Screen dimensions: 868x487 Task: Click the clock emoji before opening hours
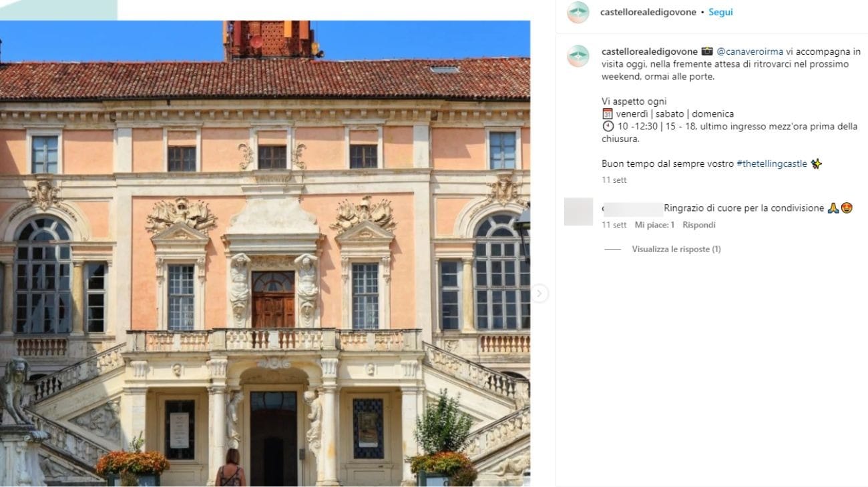tap(608, 126)
